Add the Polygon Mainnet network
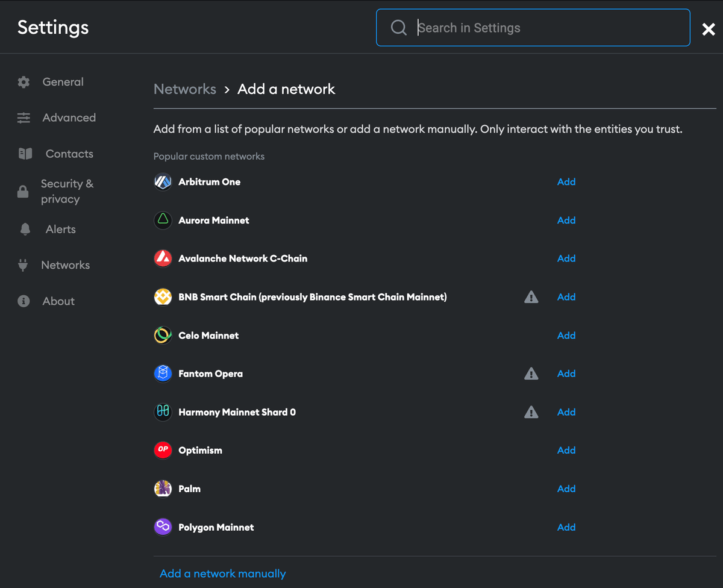 tap(566, 527)
